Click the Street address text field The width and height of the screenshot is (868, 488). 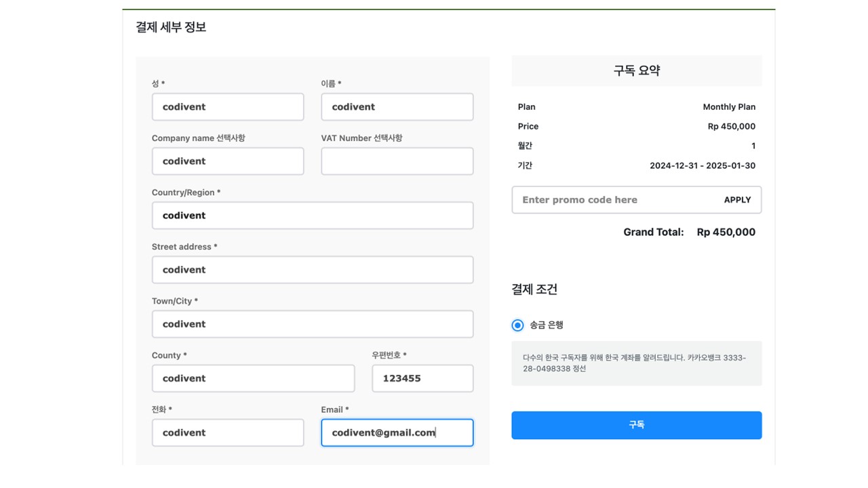pos(313,270)
